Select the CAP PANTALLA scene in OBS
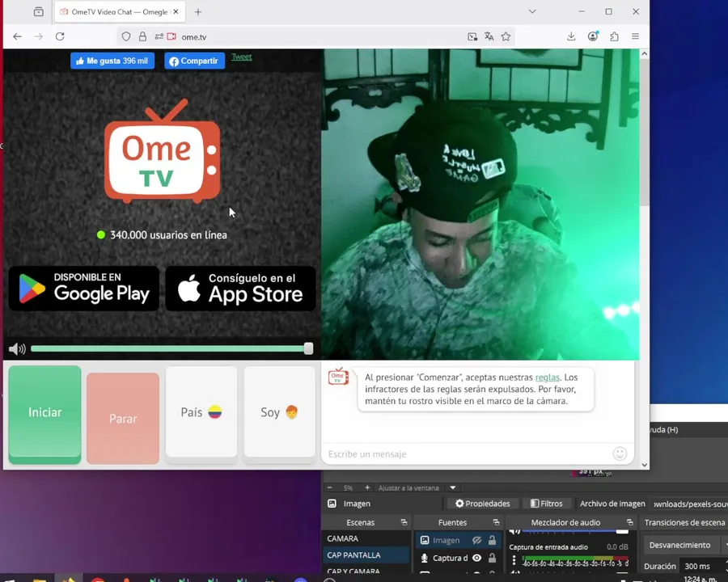The width and height of the screenshot is (728, 582). click(x=366, y=555)
